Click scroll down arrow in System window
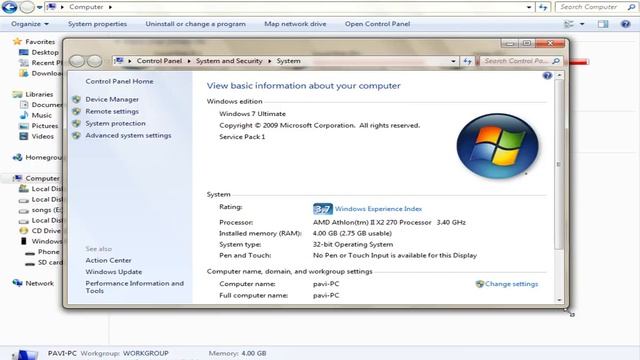The height and width of the screenshot is (360, 640). pos(559,300)
